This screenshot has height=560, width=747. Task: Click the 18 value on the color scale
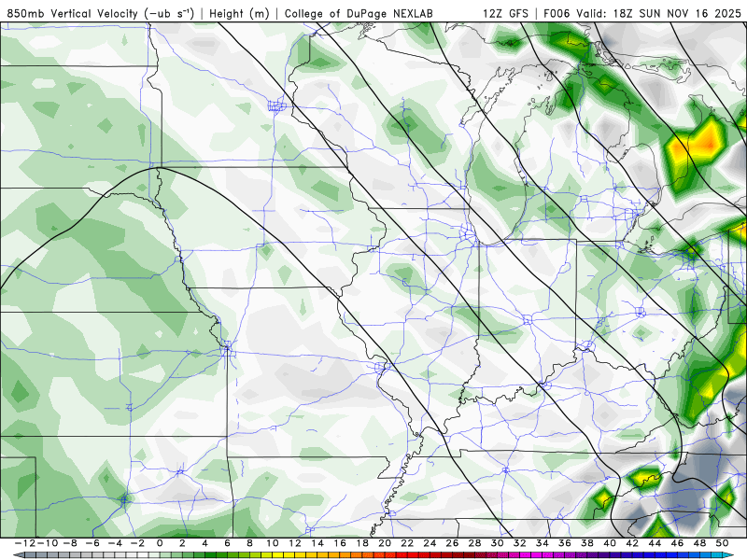pyautogui.click(x=362, y=543)
